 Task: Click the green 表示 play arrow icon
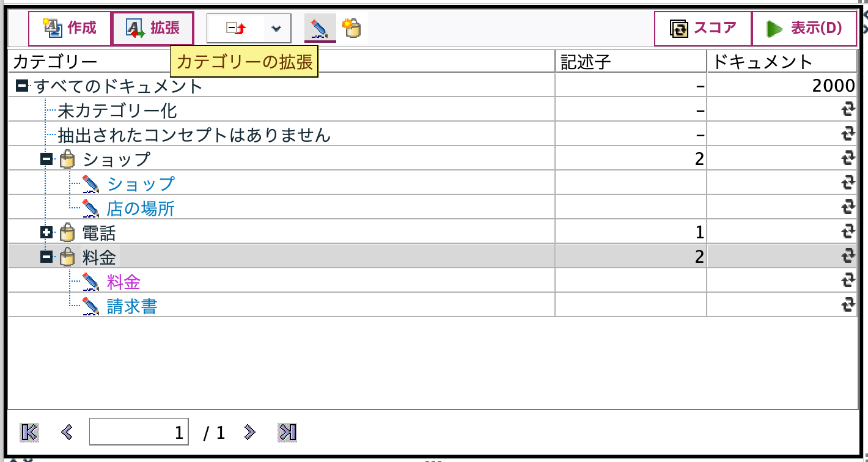pos(774,28)
